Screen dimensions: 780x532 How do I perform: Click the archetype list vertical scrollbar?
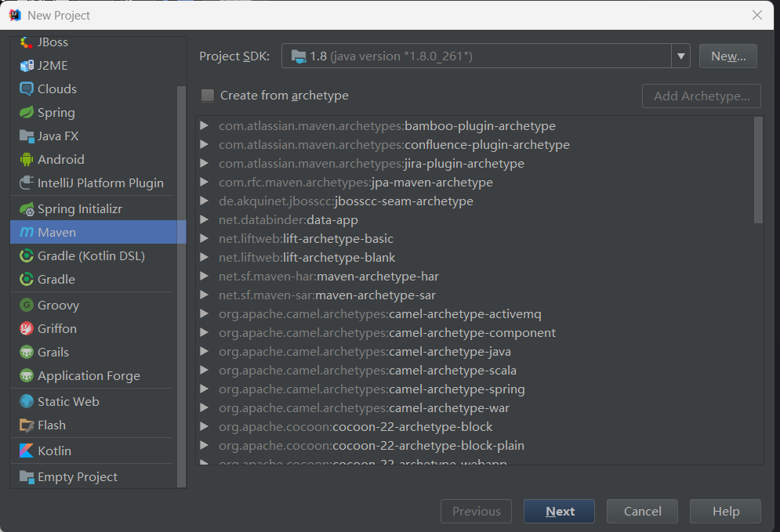pyautogui.click(x=758, y=170)
